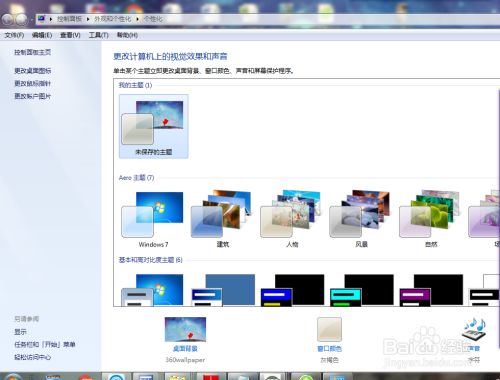Open the desktop background 桌面背景 icon

185,329
